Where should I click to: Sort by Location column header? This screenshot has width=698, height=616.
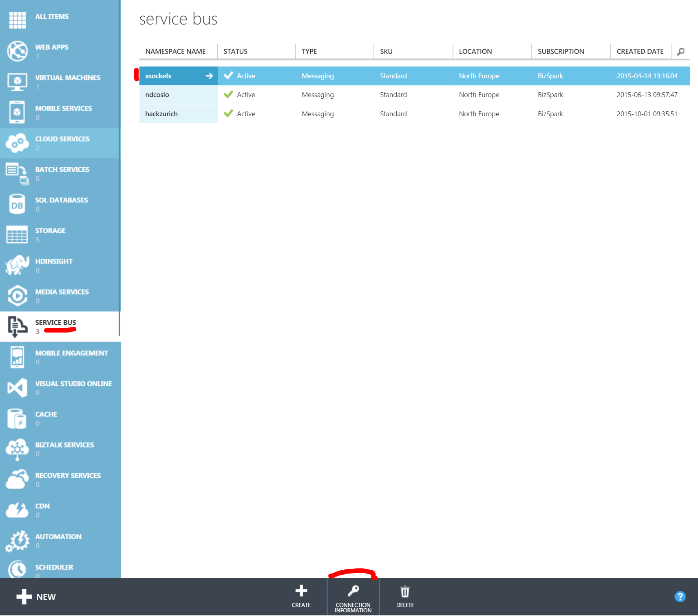(475, 51)
